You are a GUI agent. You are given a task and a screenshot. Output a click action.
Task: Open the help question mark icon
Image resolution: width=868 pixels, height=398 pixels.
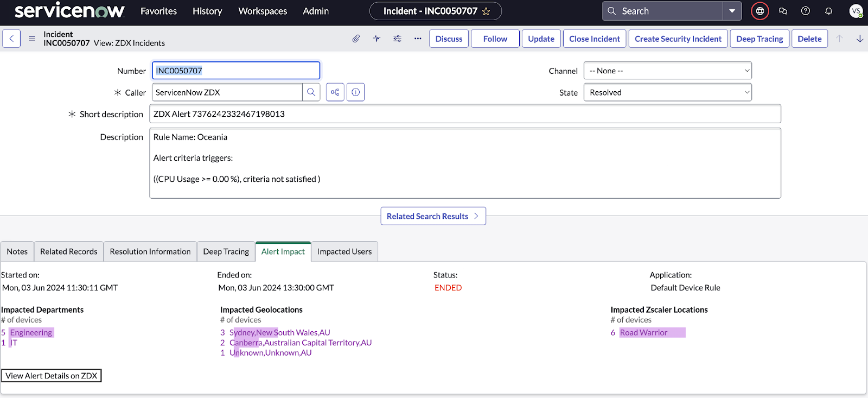click(806, 11)
